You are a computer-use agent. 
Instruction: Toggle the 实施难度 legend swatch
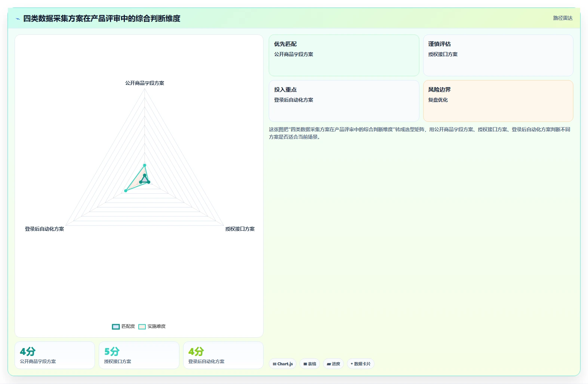[x=142, y=326]
